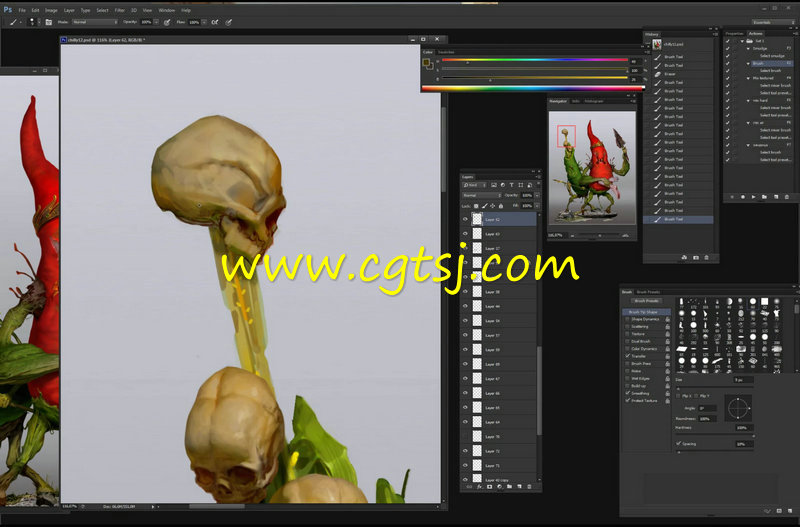Switch to the Properties tab

pos(735,34)
